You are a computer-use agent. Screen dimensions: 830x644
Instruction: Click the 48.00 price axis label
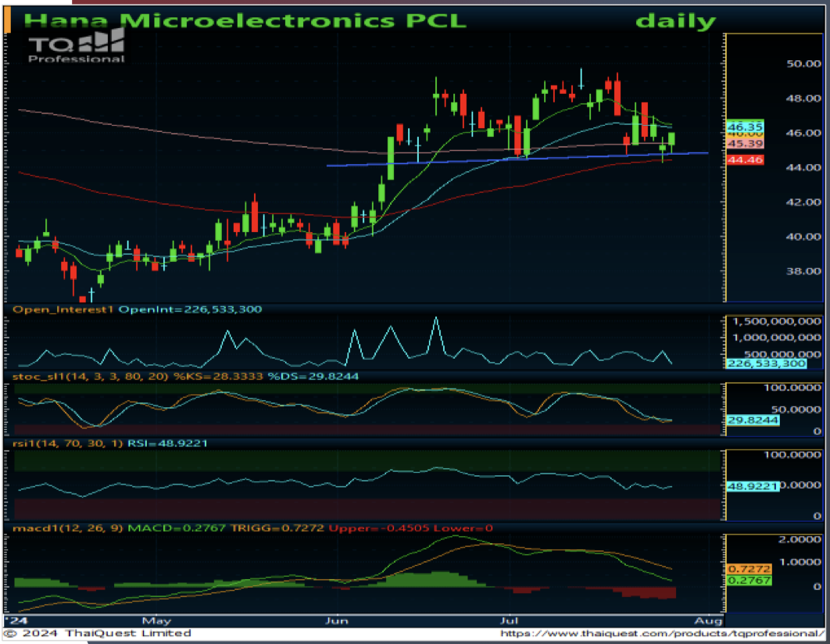coord(803,98)
